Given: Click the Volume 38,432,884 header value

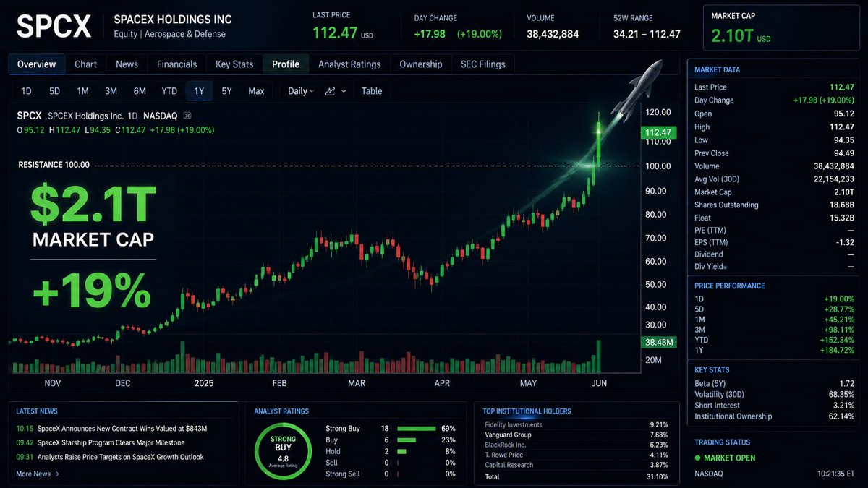Looking at the screenshot, I should [x=553, y=33].
